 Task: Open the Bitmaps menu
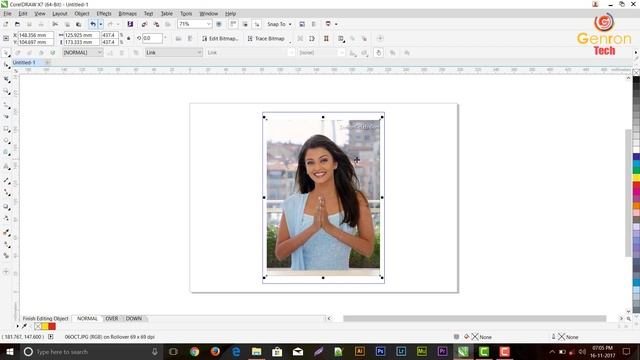pyautogui.click(x=127, y=13)
